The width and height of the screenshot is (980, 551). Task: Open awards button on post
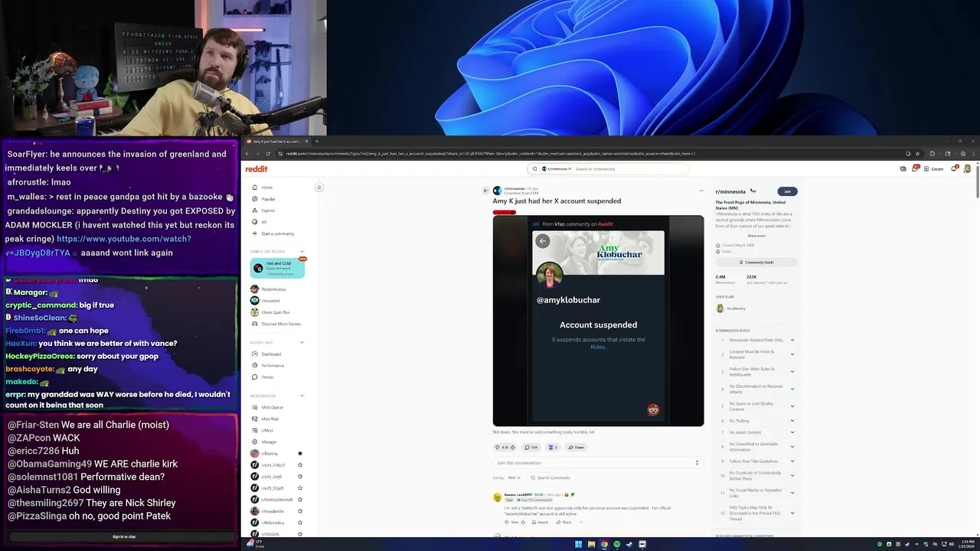(x=553, y=447)
